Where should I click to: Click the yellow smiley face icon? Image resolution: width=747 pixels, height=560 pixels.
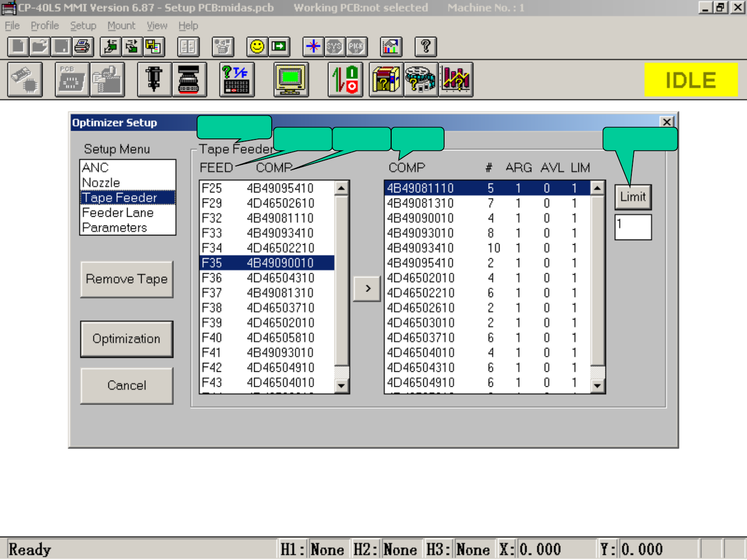coord(257,47)
